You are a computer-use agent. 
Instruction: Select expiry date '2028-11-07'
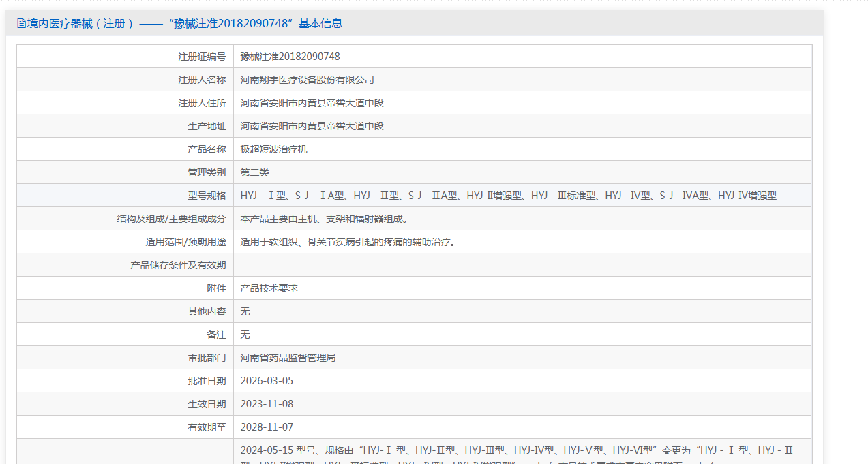coord(267,427)
